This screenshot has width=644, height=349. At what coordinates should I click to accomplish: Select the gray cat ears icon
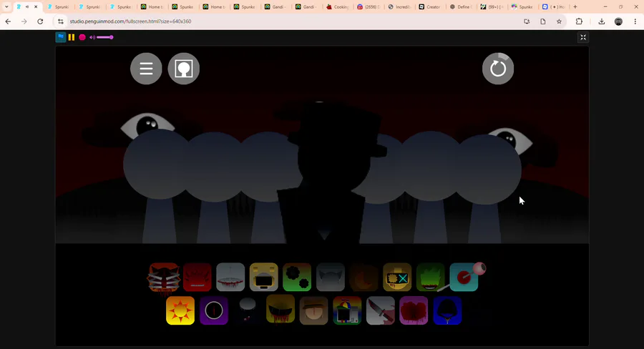coord(330,277)
